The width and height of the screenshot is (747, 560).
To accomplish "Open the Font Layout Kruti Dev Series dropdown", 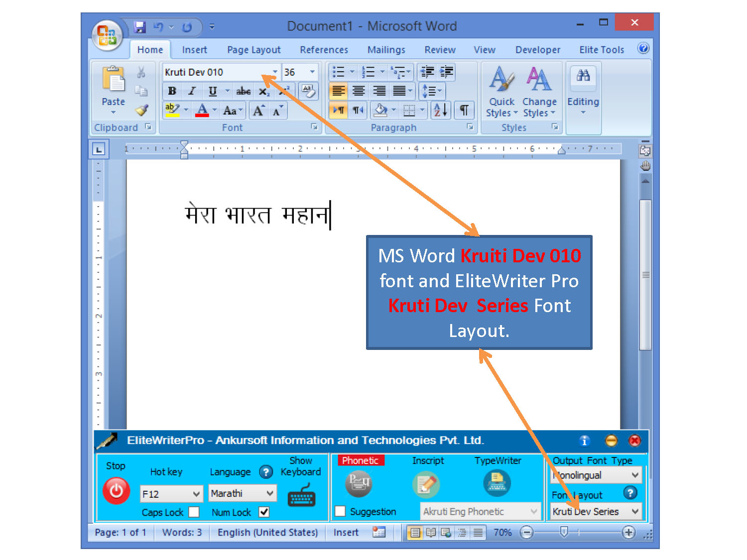I will pos(635,511).
